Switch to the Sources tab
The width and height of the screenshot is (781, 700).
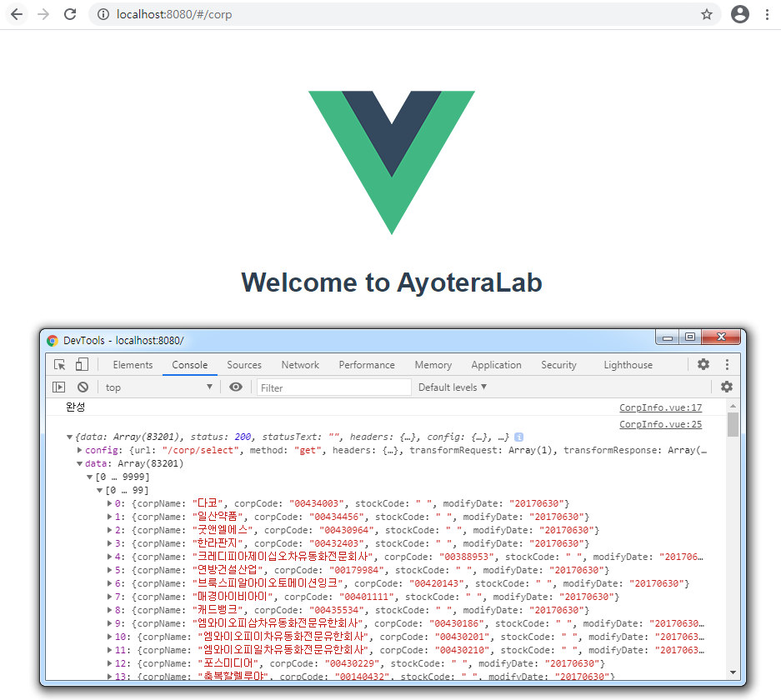click(244, 365)
